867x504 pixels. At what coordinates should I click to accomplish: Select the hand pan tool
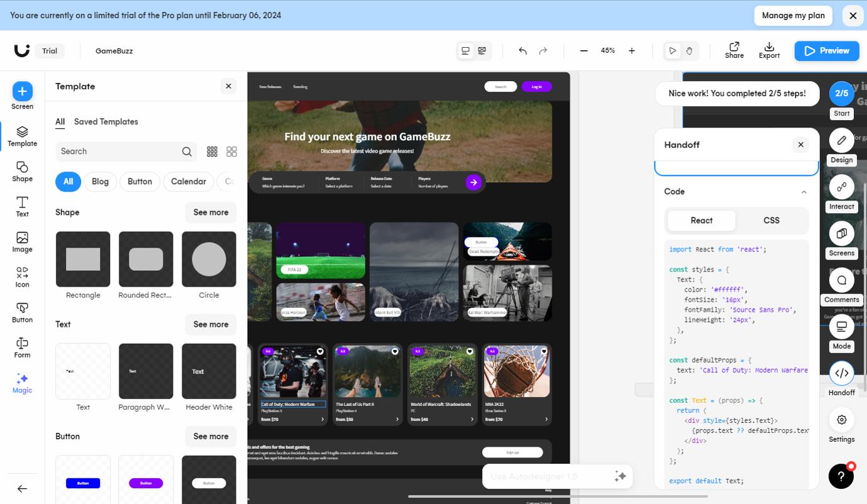coord(689,51)
